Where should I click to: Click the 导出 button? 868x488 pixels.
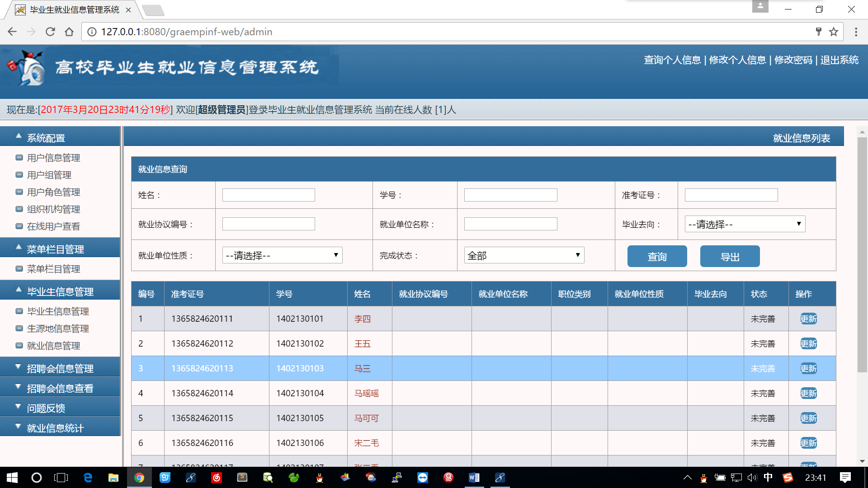click(x=730, y=257)
